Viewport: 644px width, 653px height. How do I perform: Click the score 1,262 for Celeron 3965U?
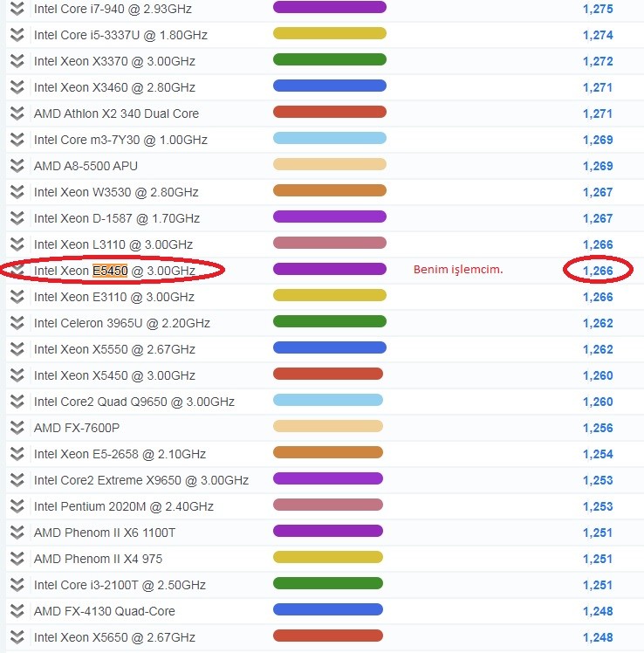click(x=598, y=323)
